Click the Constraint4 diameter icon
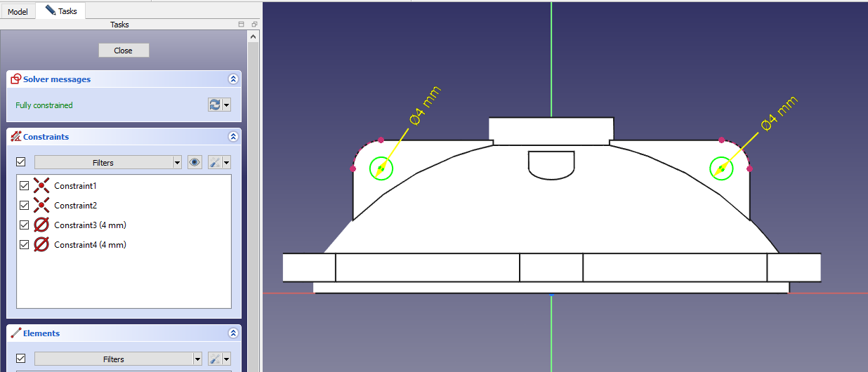This screenshot has width=868, height=372. pos(41,245)
